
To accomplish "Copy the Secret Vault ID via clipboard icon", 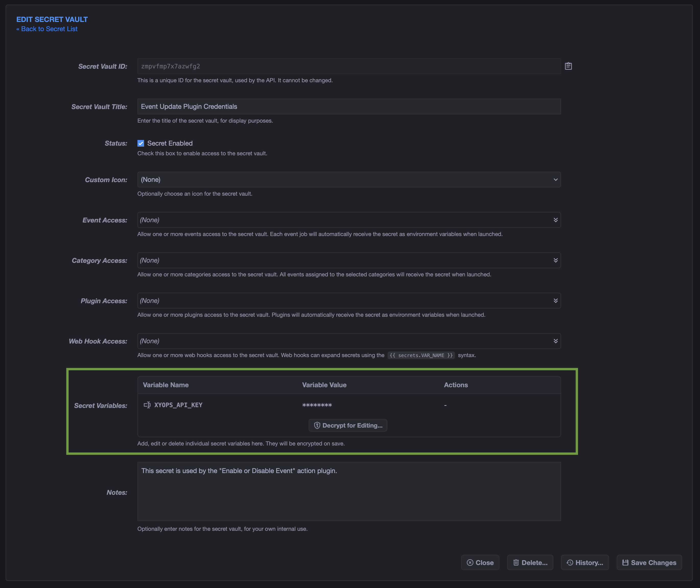I will click(568, 66).
